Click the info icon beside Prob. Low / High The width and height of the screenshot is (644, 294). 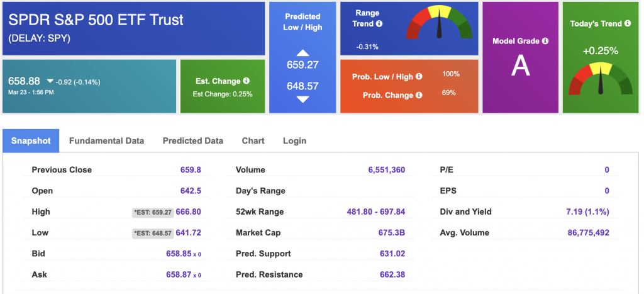click(x=419, y=77)
